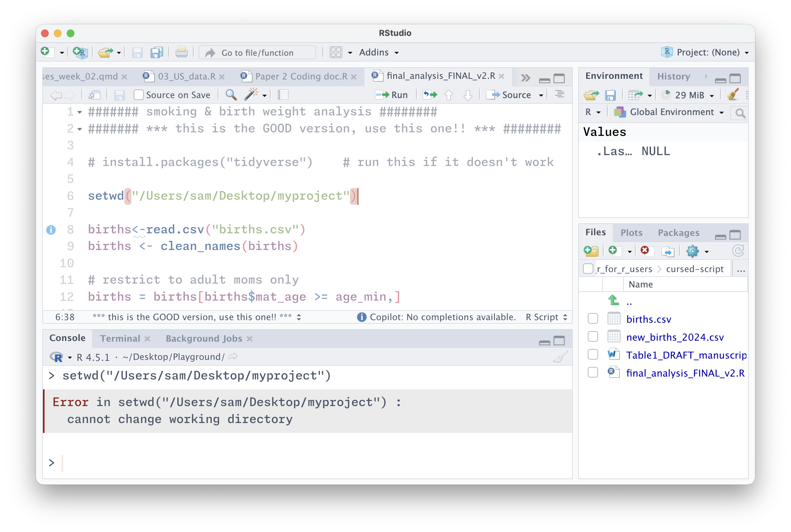Toggle select-all checkbox in Files breadcrumb
Image resolution: width=791 pixels, height=532 pixels.
(588, 269)
